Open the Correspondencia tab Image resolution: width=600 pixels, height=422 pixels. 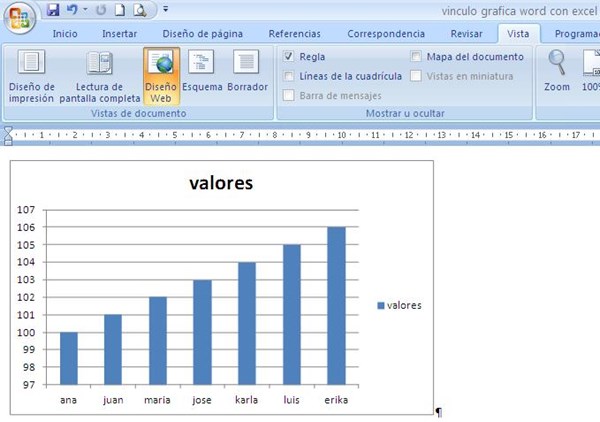[386, 34]
